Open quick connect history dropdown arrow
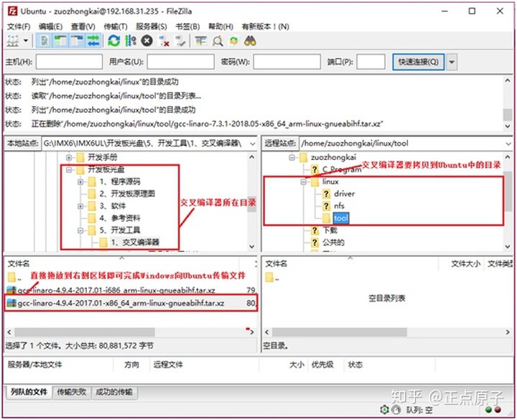 452,62
